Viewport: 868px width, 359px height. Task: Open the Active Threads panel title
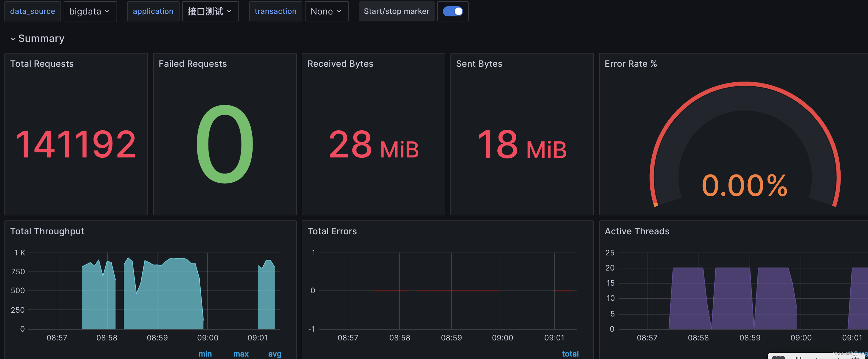(x=637, y=231)
